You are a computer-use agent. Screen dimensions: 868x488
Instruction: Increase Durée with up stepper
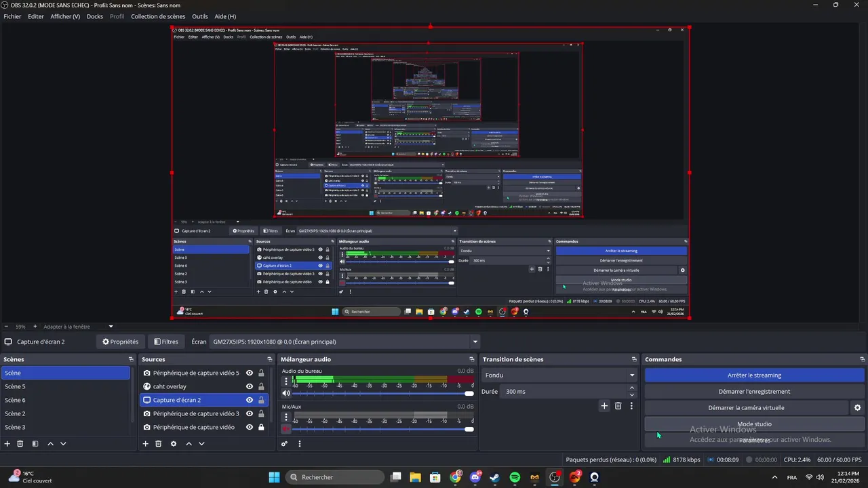coord(632,388)
